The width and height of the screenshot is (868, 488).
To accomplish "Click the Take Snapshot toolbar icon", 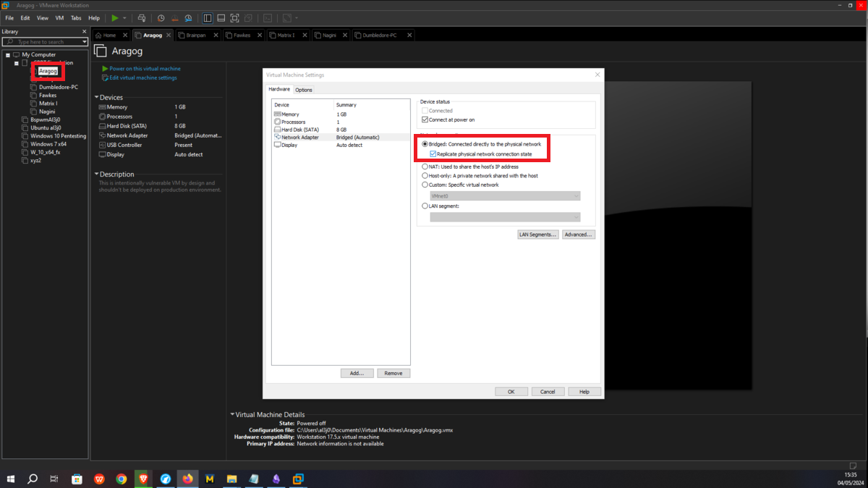I will pos(161,17).
